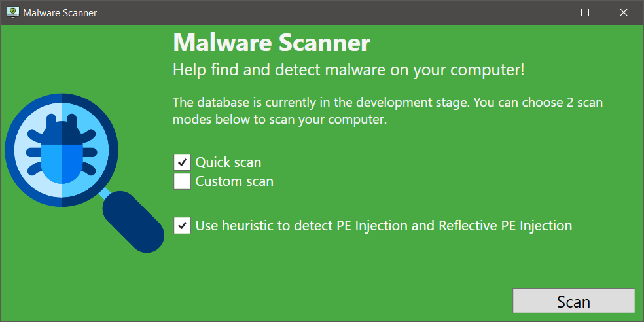The width and height of the screenshot is (644, 322).
Task: Click the large "Malware Scanner" heading
Action: click(x=272, y=43)
